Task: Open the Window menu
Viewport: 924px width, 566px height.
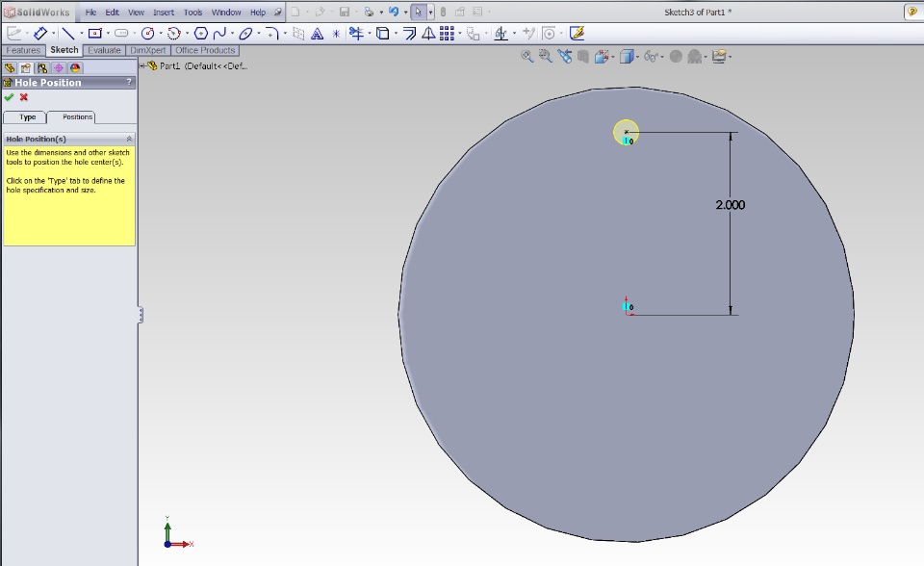Action: pyautogui.click(x=226, y=13)
